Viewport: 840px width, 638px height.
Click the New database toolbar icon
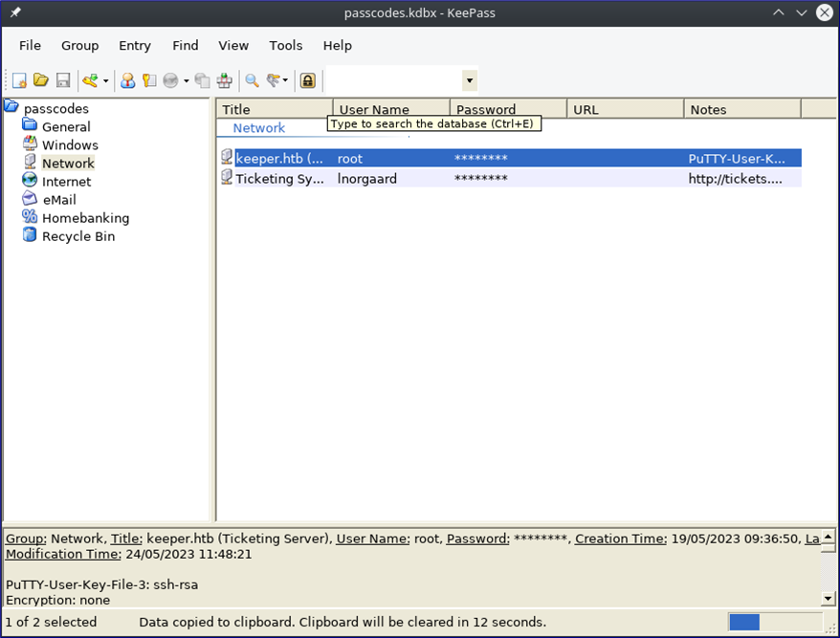click(19, 81)
